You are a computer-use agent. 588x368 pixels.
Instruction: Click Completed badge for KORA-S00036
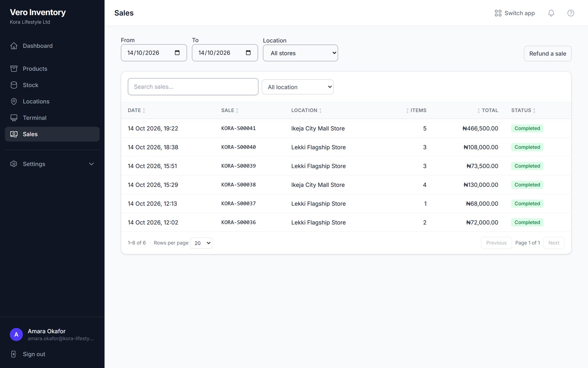pos(527,222)
